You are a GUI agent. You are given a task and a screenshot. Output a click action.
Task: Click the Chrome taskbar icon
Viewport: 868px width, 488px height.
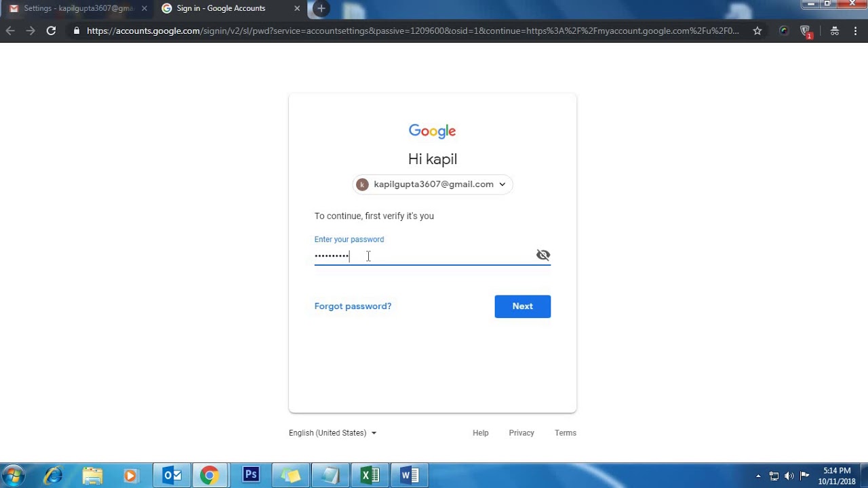click(209, 475)
